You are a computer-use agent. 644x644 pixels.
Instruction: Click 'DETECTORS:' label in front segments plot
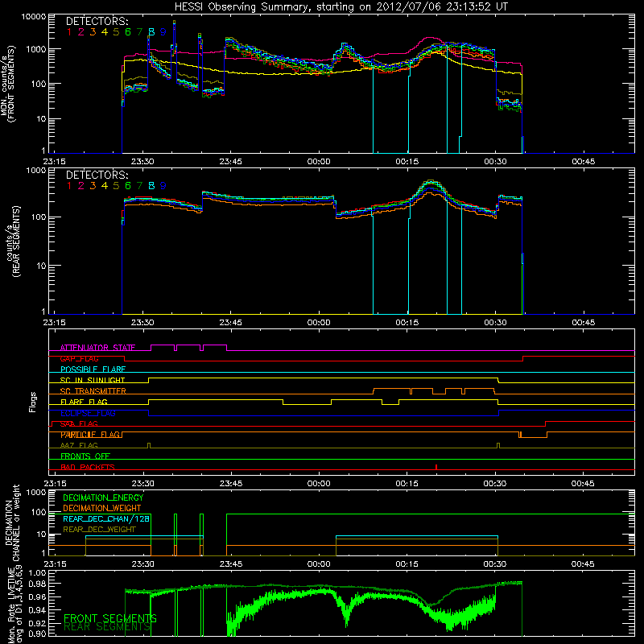click(x=97, y=21)
